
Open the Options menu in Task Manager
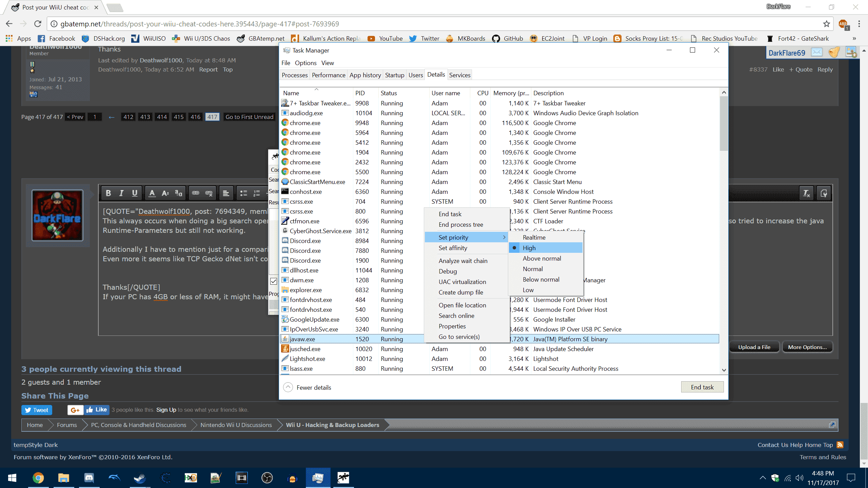(305, 63)
